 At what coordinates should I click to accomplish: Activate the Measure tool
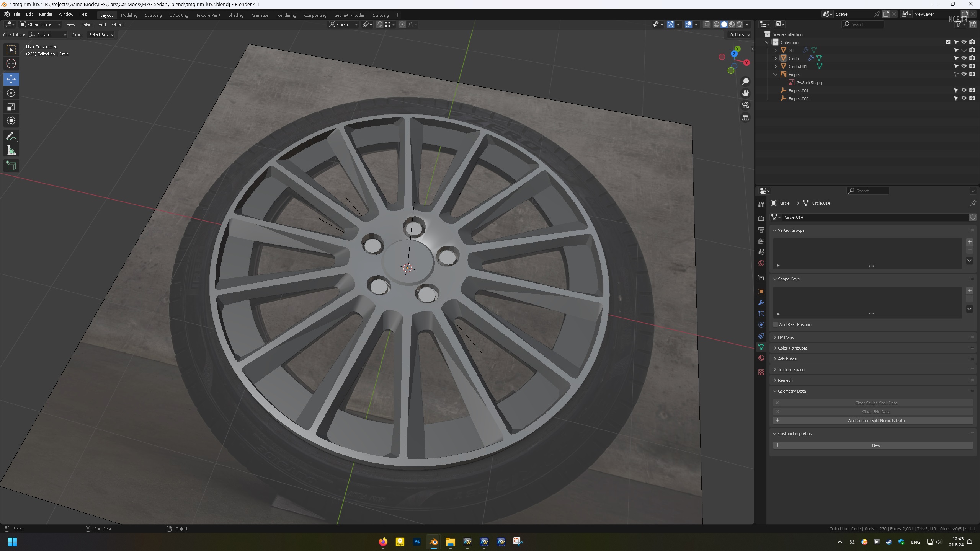[x=11, y=151]
